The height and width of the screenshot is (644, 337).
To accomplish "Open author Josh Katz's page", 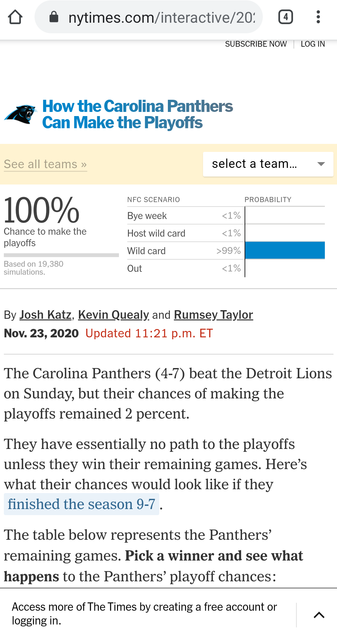I will pyautogui.click(x=45, y=315).
